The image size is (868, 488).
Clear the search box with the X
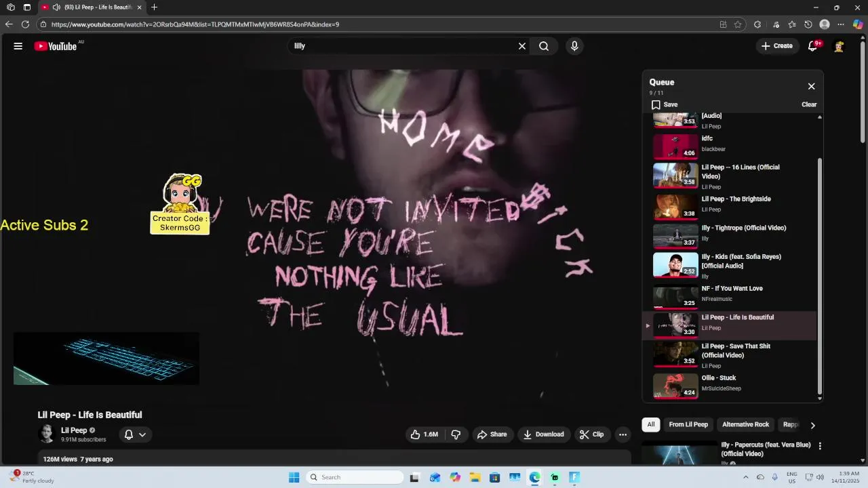pos(522,46)
